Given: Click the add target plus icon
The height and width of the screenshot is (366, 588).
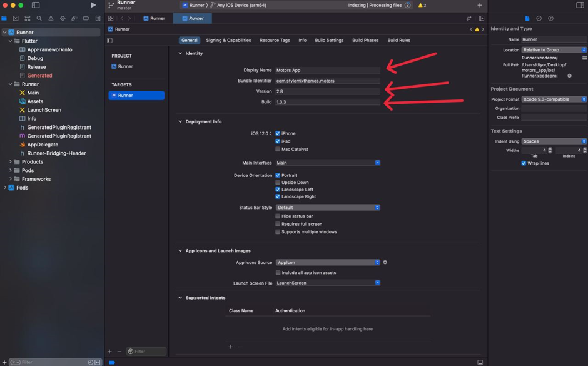Looking at the screenshot, I should click(109, 352).
